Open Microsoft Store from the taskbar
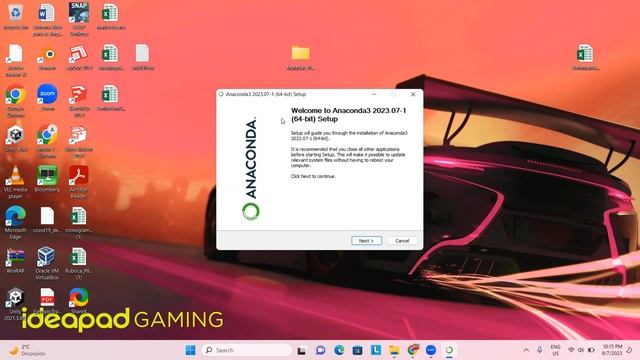Viewport: 640px width, 360px height. tap(357, 350)
